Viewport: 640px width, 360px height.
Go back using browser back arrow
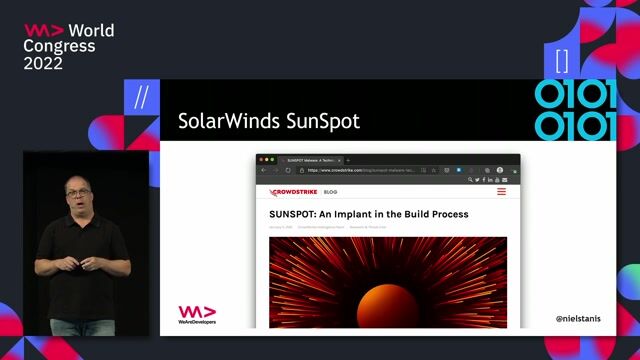(264, 170)
